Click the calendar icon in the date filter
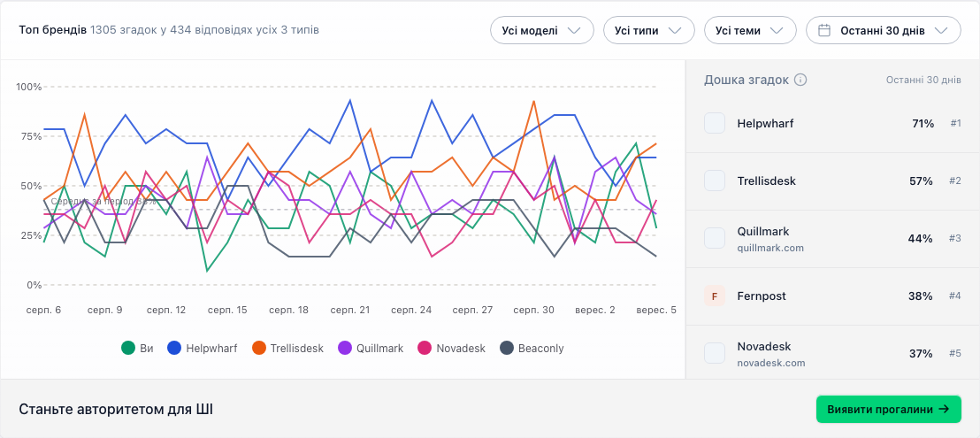 click(x=824, y=30)
